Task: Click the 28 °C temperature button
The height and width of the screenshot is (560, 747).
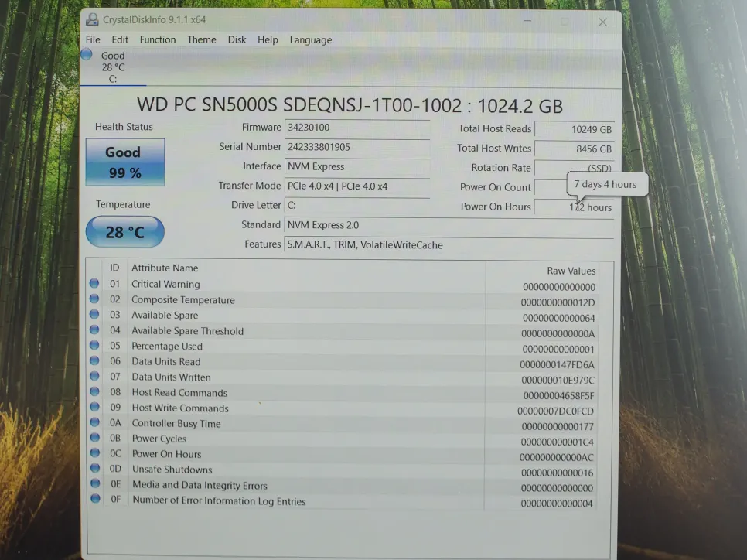Action: pyautogui.click(x=124, y=232)
